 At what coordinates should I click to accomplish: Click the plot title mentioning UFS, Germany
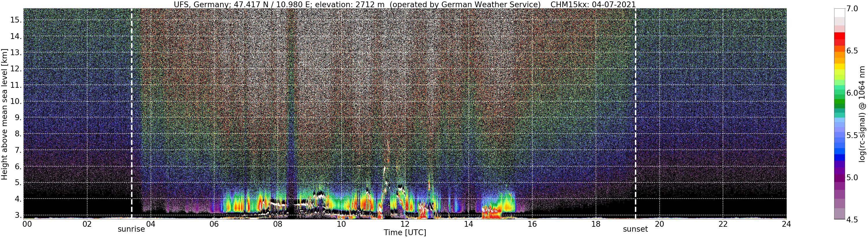(x=405, y=4)
